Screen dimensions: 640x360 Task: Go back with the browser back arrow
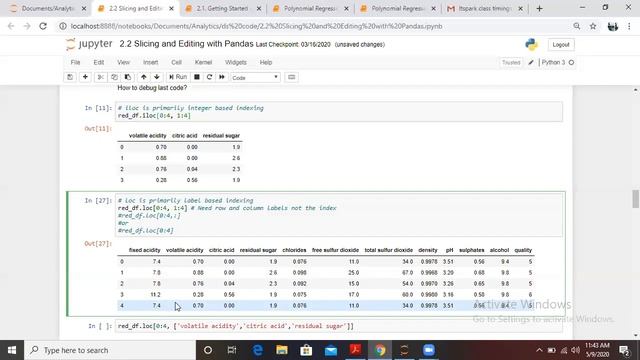point(11,26)
